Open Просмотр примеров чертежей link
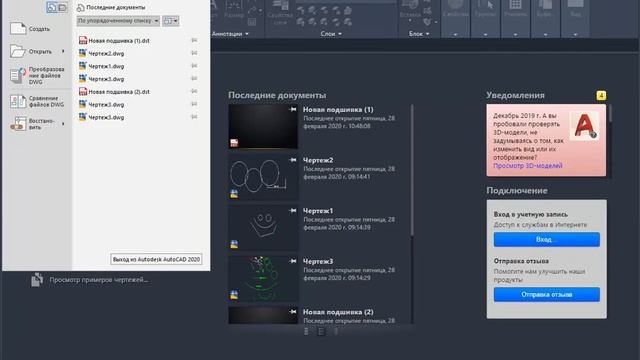This screenshot has height=360, width=640. click(99, 280)
